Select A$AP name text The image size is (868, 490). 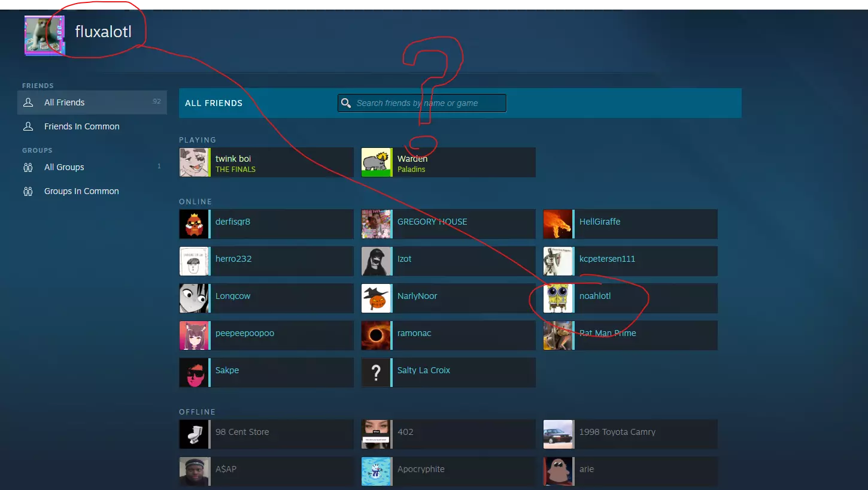[x=226, y=469]
